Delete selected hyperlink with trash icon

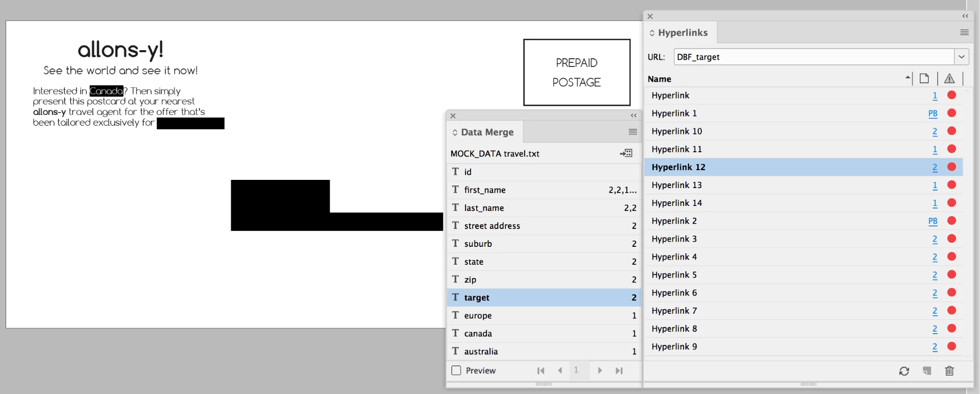tap(949, 371)
